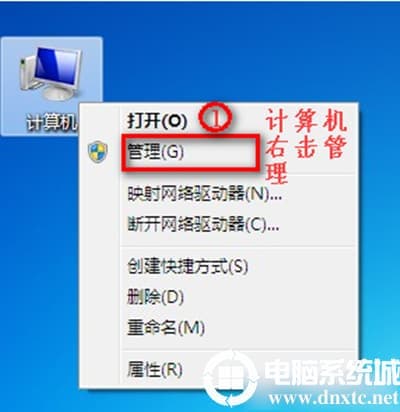Choose 创建快捷方式(S) in the menu
The height and width of the screenshot is (412, 400).
click(187, 266)
